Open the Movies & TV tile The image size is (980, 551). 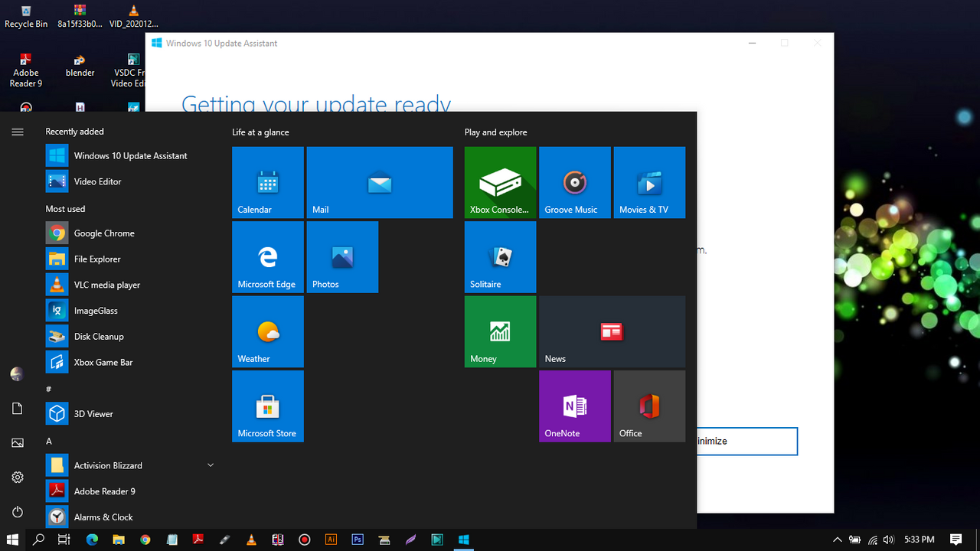click(649, 183)
